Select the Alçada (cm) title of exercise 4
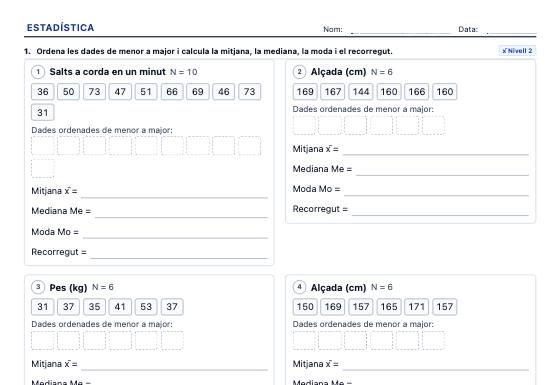The height and width of the screenshot is (385, 560). coord(338,288)
